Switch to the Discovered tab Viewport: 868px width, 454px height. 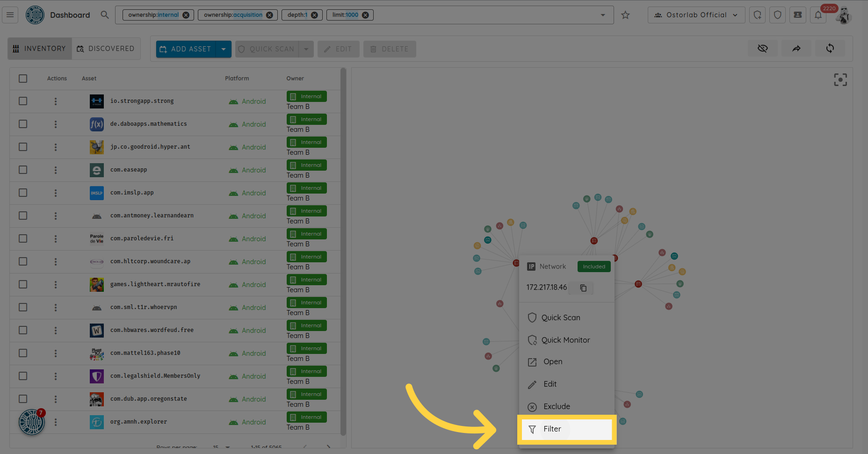coord(106,49)
